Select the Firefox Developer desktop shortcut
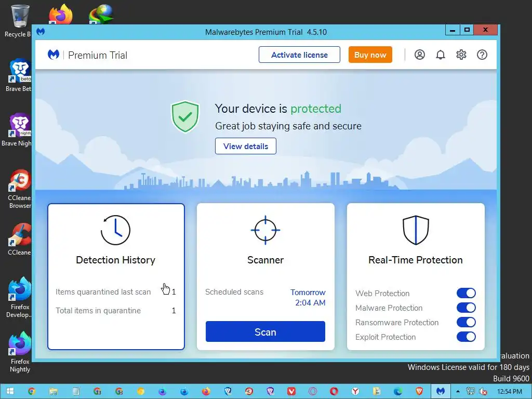The height and width of the screenshot is (399, 532). click(x=19, y=298)
